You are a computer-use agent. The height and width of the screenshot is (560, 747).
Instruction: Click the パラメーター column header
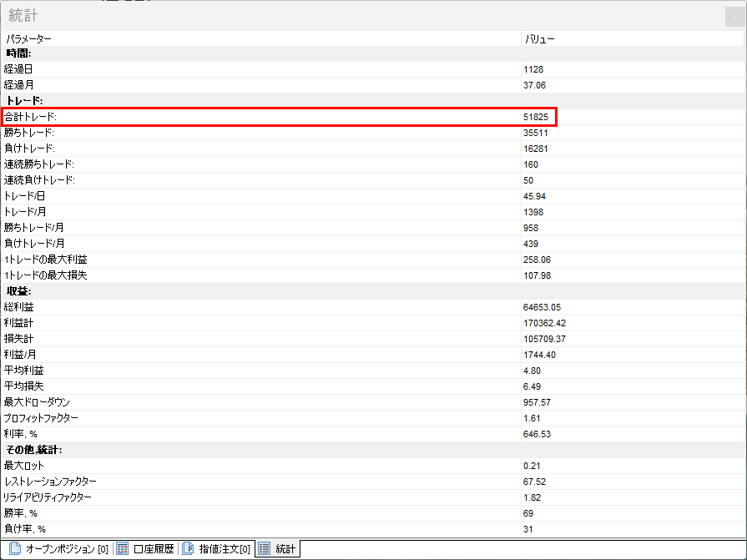click(x=28, y=38)
